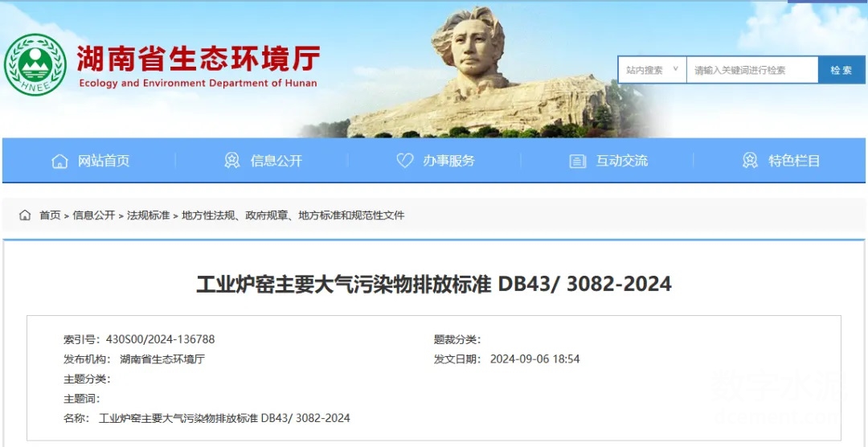This screenshot has width=868, height=447.
Task: Click the badge icon beside 信息公开
Action: pyautogui.click(x=232, y=161)
